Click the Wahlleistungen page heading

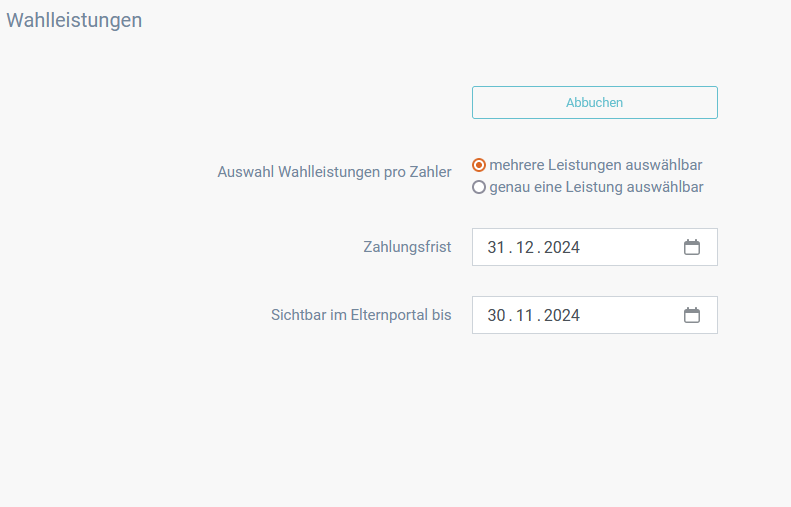pos(74,20)
